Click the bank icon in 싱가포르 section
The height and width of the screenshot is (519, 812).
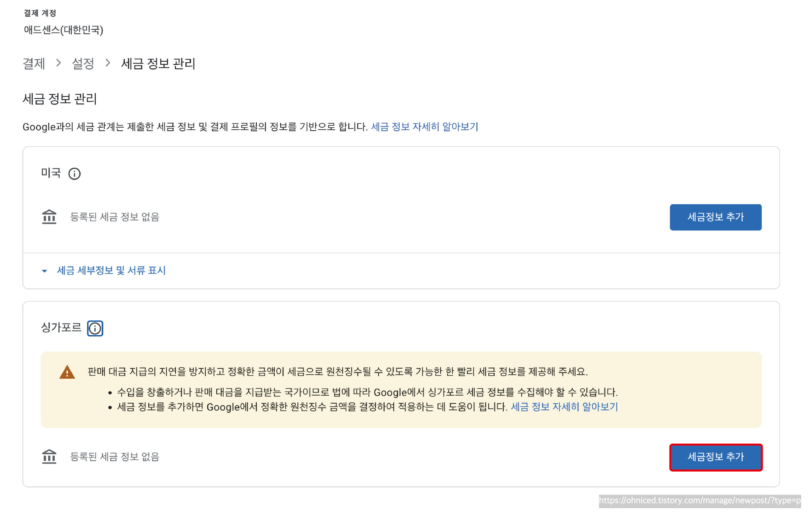point(49,457)
